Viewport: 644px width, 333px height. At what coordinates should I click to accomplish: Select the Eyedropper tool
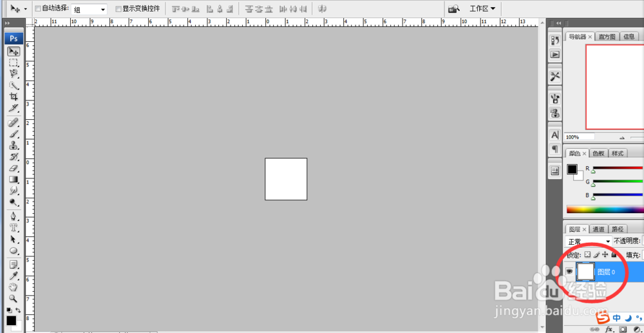pyautogui.click(x=14, y=276)
